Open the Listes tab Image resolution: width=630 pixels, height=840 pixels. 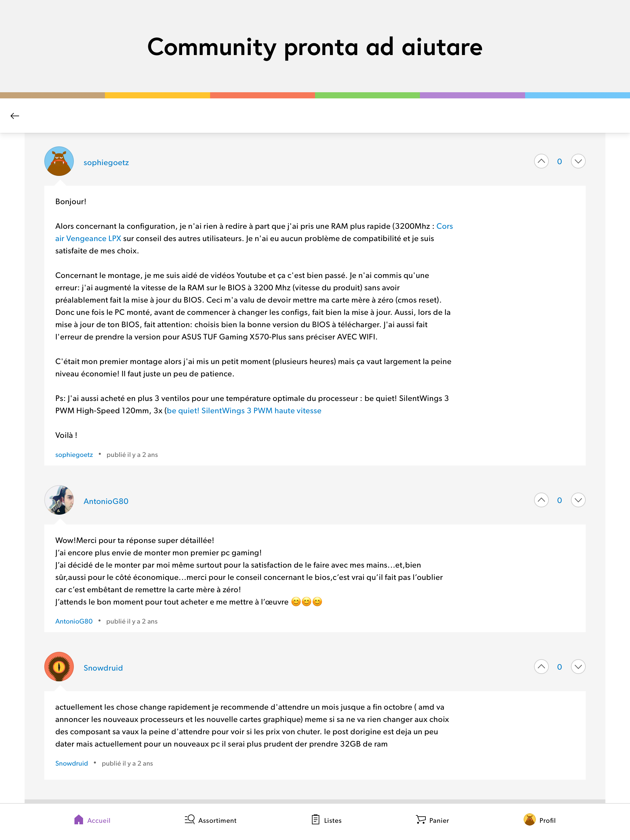pyautogui.click(x=326, y=820)
